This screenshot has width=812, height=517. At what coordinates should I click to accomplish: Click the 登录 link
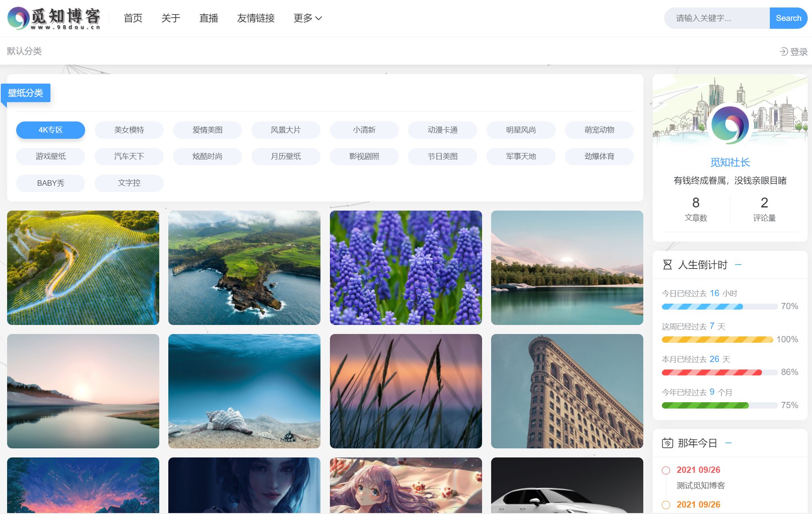coord(799,52)
